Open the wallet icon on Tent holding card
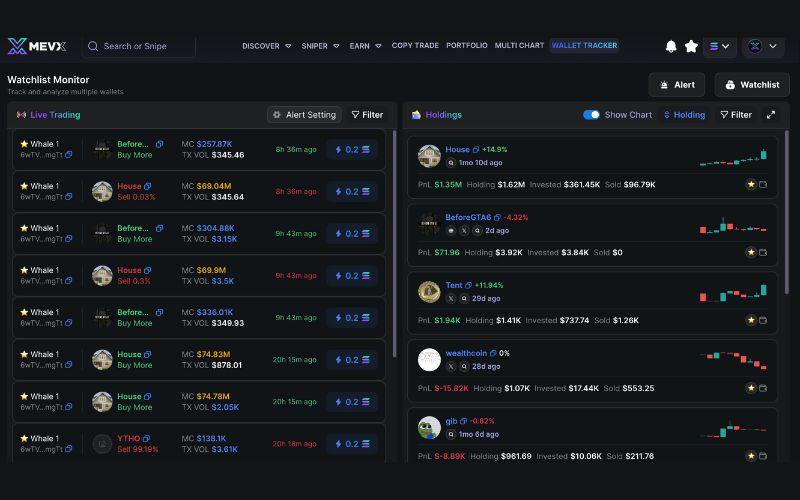The image size is (800, 500). (x=763, y=320)
